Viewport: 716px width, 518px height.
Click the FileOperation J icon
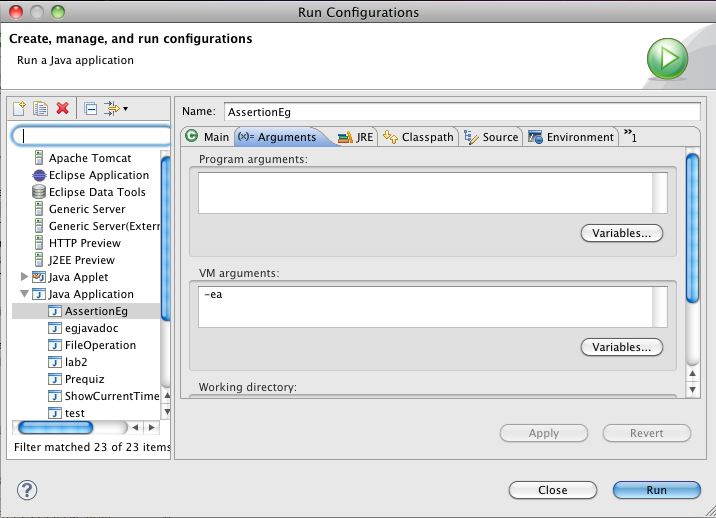(x=55, y=345)
